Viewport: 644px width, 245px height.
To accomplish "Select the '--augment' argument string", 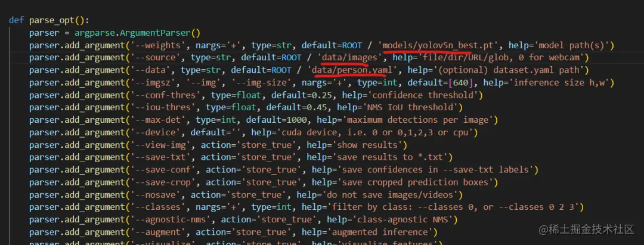I will (159, 232).
